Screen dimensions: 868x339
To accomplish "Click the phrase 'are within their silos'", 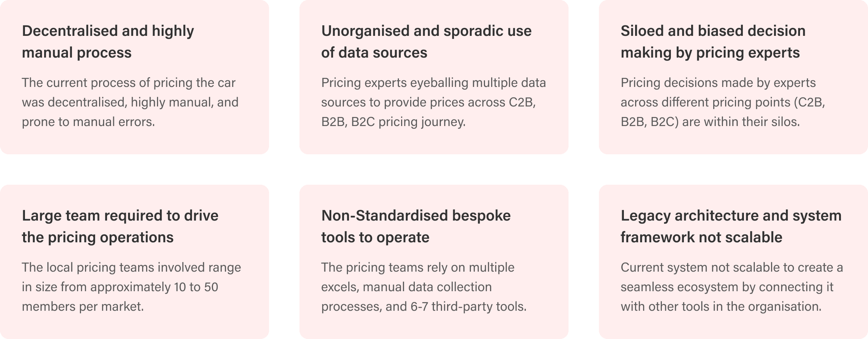I will 741,122.
